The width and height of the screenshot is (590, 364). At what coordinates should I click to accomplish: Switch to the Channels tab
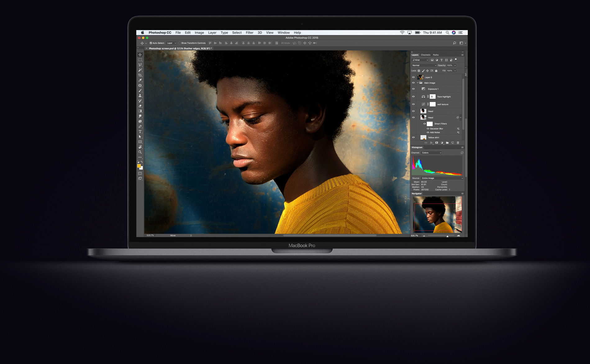425,55
